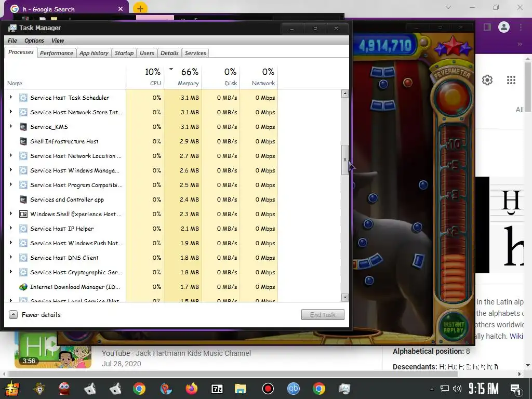532x399 pixels.
Task: Open the Chrome profile avatar
Action: [x=504, y=27]
